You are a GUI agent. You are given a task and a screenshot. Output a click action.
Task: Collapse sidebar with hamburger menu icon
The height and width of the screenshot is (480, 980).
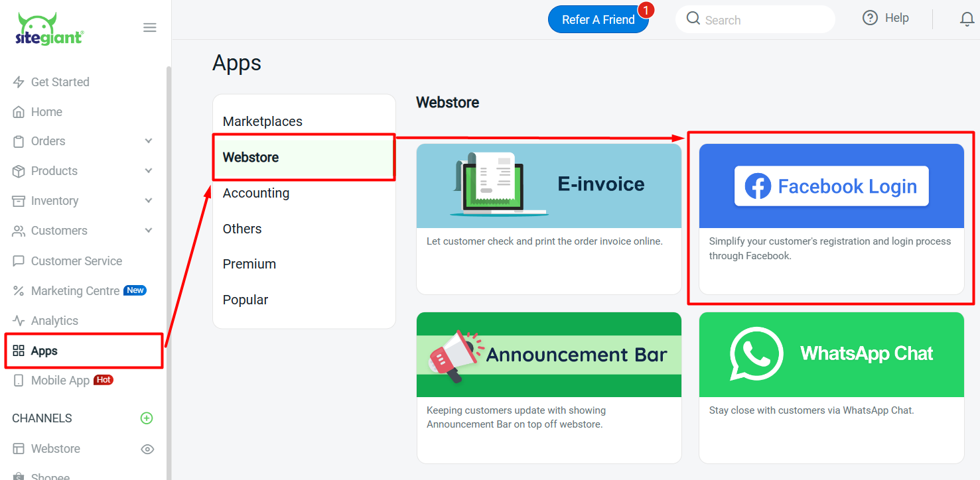coord(150,27)
